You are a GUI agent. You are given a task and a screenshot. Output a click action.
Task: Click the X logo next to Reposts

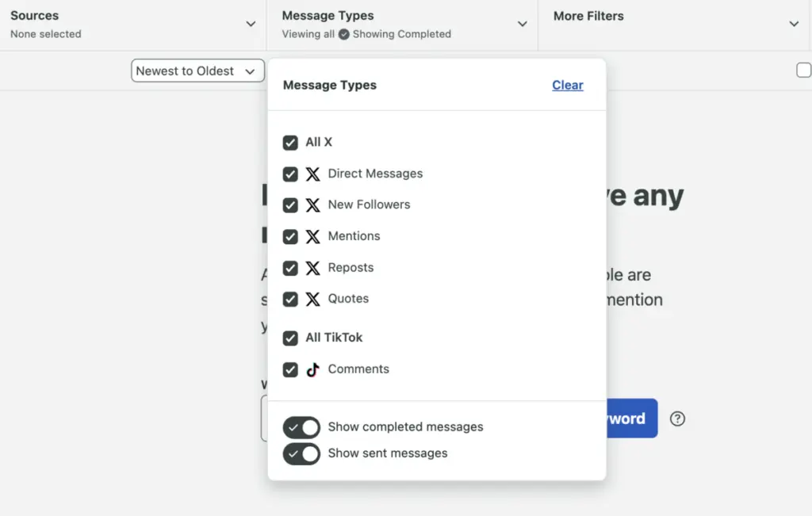pos(313,268)
